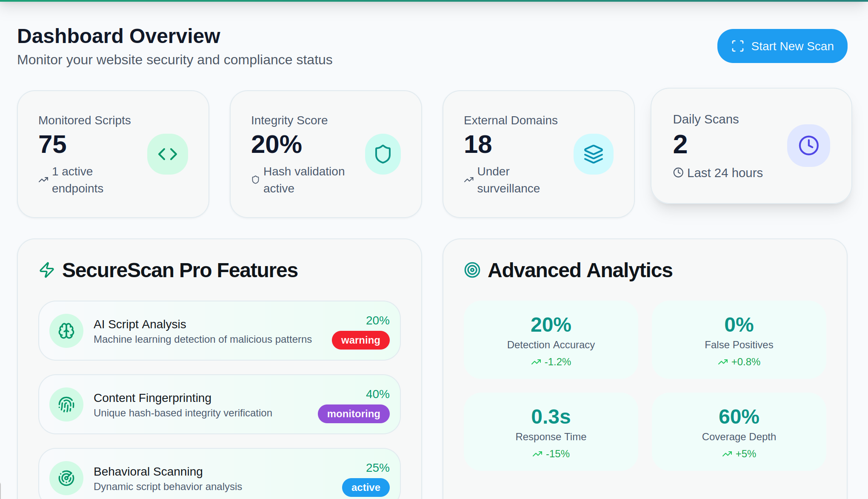Click the shield icon in Integrity Score card

[x=383, y=154]
